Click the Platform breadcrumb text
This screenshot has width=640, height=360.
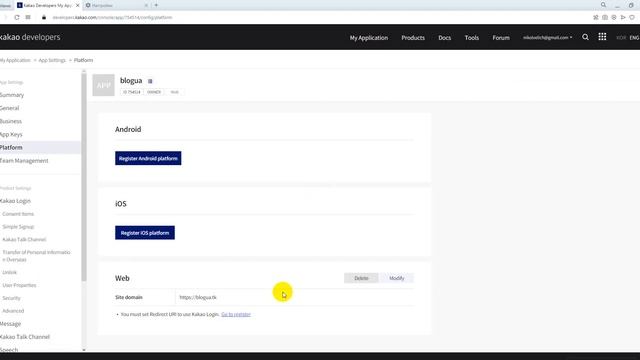(83, 60)
